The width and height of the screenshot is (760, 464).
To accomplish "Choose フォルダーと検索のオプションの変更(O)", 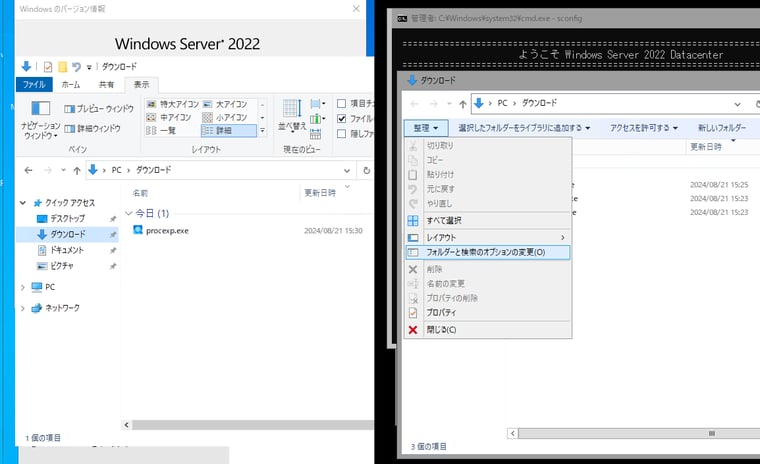I will 488,252.
